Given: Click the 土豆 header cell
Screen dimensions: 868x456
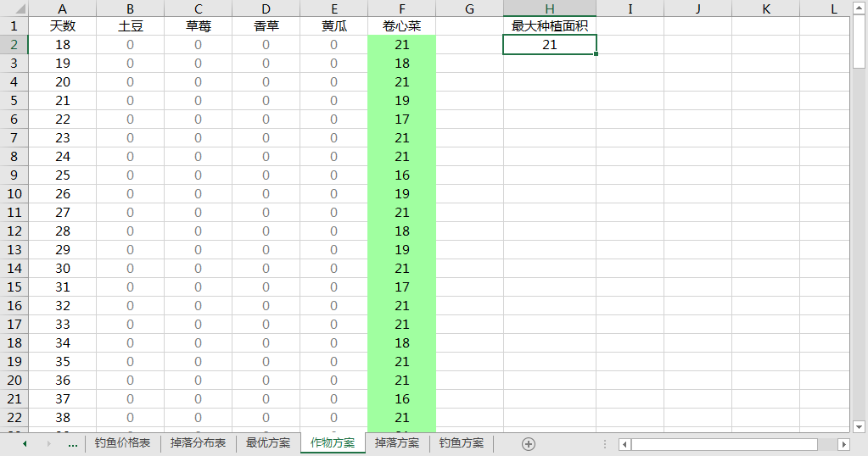Looking at the screenshot, I should click(x=130, y=26).
